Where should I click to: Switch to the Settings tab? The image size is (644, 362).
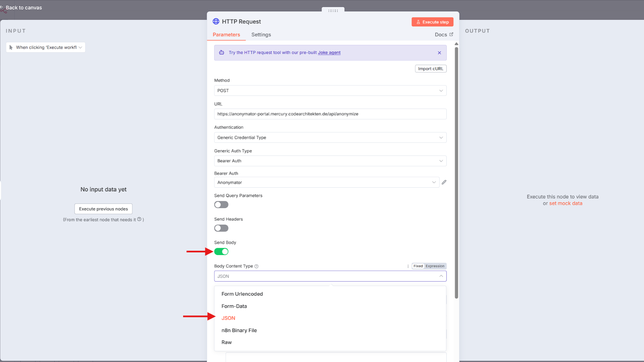[261, 35]
